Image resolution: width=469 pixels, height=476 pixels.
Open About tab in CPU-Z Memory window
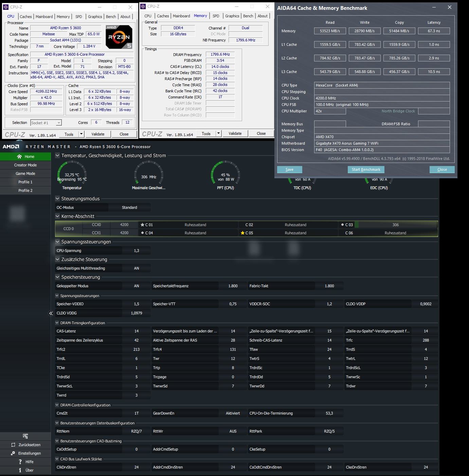(262, 16)
